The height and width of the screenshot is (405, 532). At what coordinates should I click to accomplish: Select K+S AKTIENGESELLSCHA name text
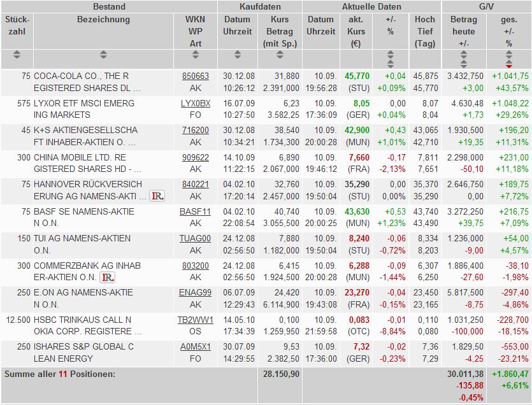pos(85,131)
